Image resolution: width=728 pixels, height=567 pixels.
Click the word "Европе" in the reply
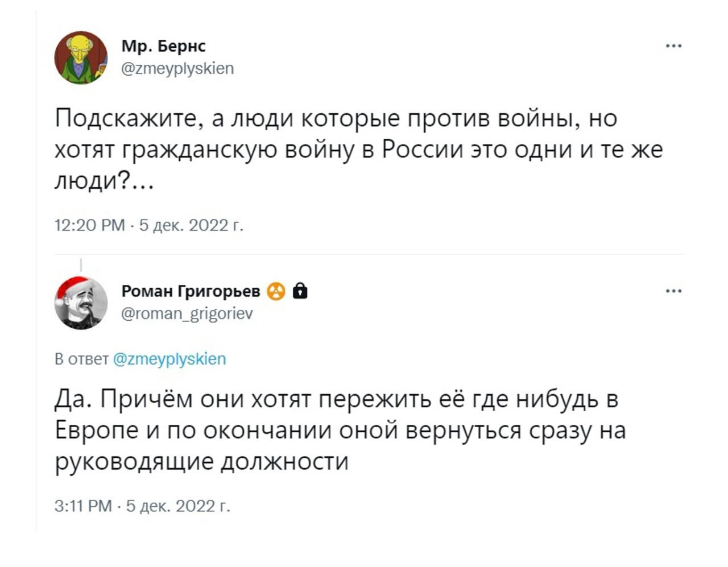click(x=97, y=431)
